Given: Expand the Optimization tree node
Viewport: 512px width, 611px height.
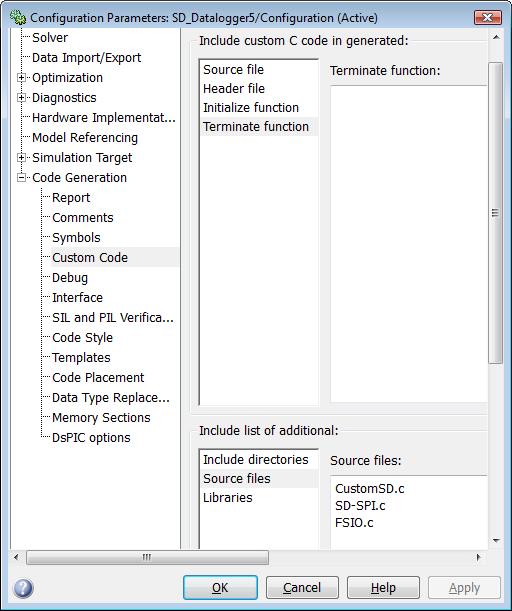Looking at the screenshot, I should (21, 78).
